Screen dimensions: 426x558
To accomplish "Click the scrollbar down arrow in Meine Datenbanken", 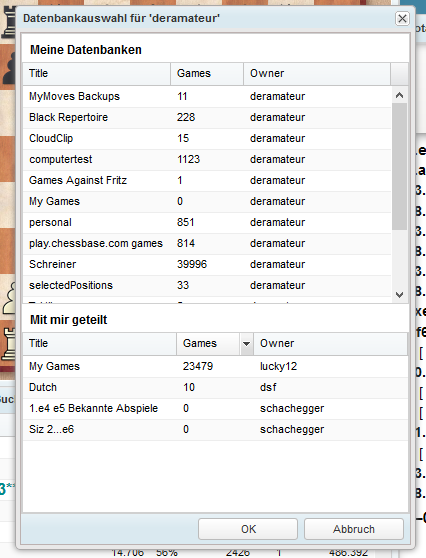I will tap(399, 295).
